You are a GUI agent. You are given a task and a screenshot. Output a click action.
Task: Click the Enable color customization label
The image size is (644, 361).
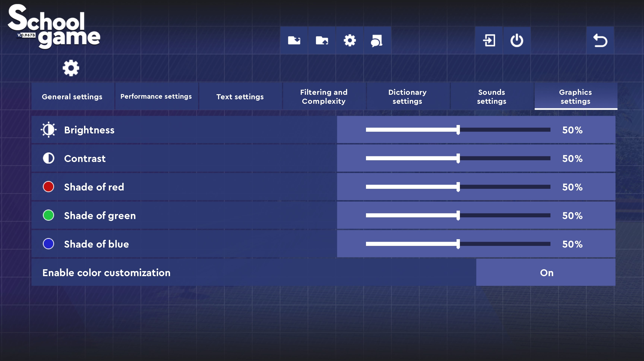point(107,273)
